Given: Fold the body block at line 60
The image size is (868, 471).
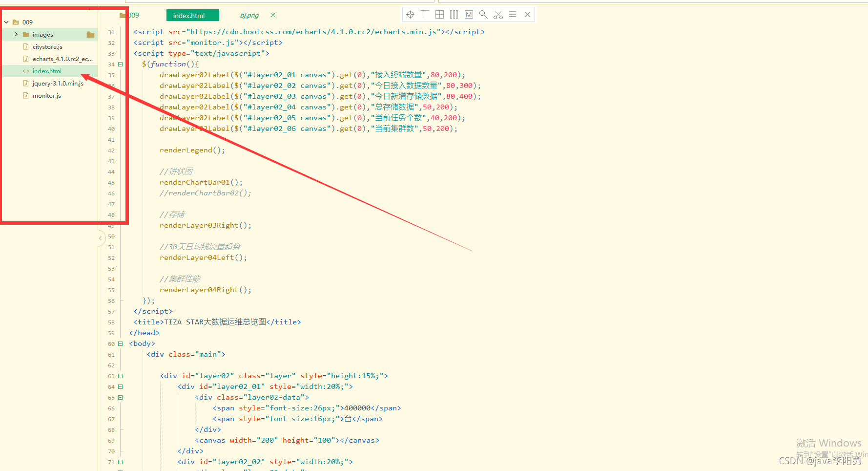Looking at the screenshot, I should (121, 343).
